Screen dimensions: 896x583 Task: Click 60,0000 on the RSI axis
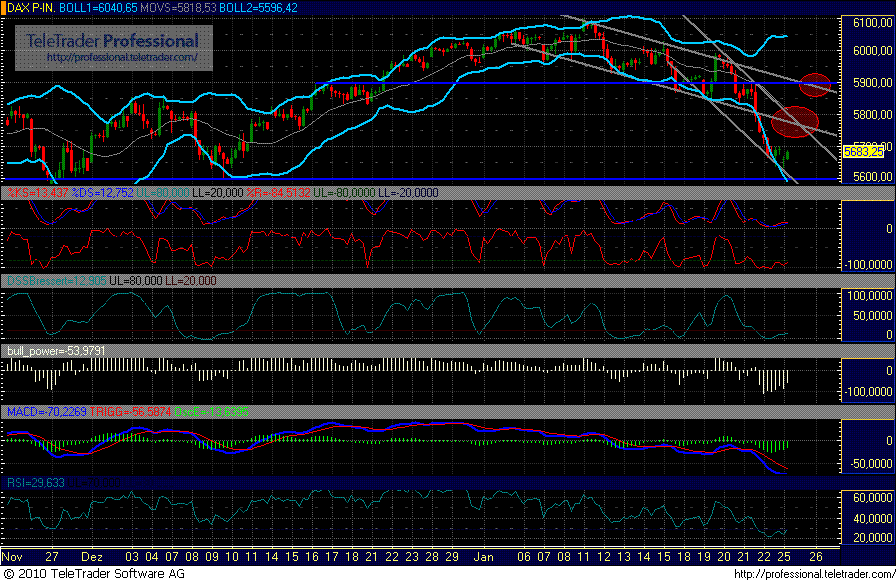[873, 498]
